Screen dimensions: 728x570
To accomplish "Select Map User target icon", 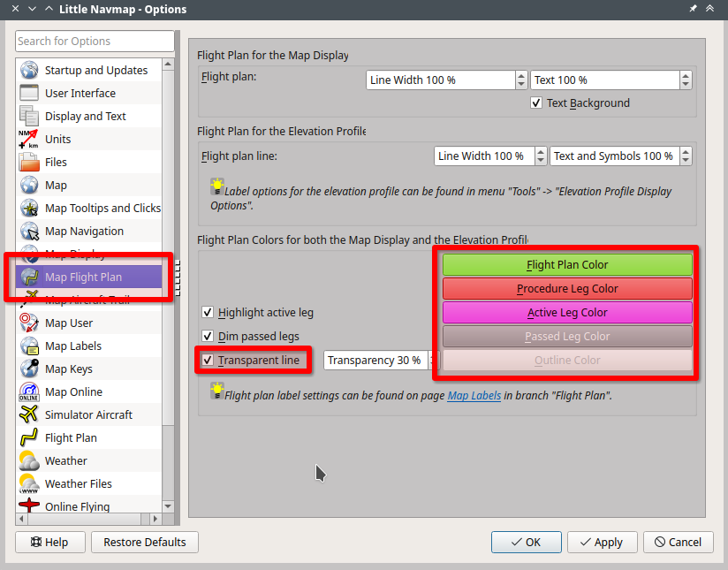I will point(29,323).
